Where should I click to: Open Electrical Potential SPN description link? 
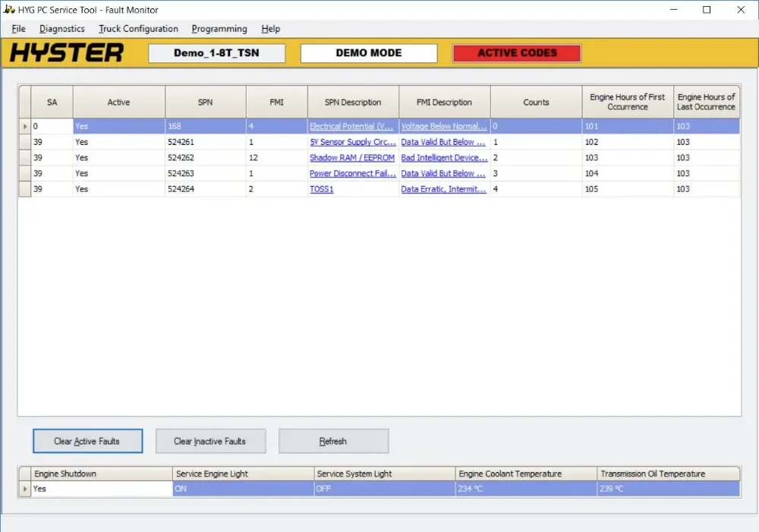[351, 126]
